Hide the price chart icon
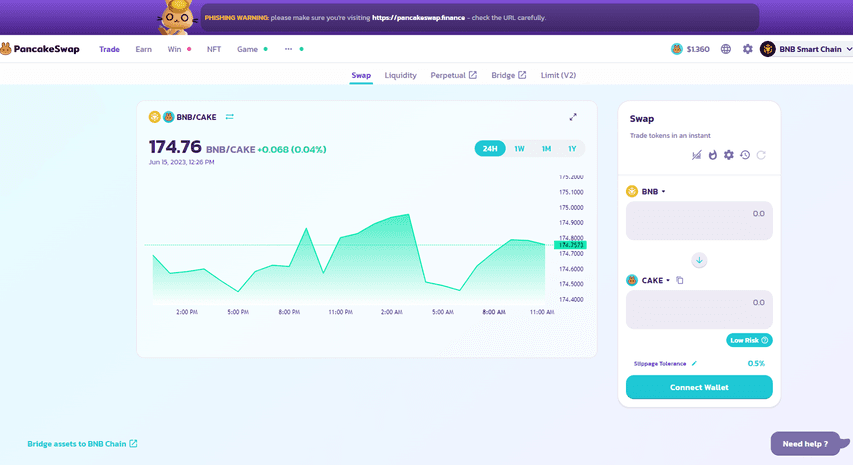 tap(696, 155)
